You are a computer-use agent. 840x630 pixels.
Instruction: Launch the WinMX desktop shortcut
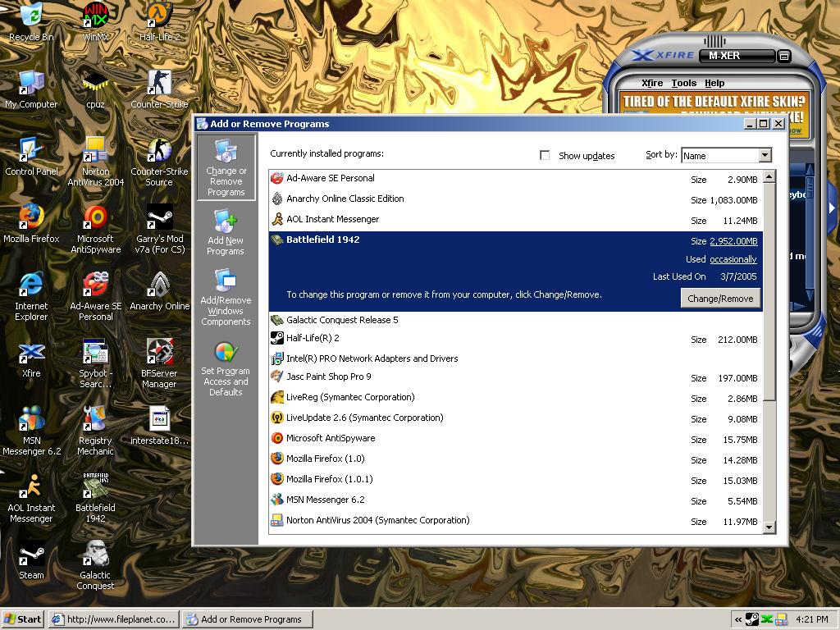point(95,21)
